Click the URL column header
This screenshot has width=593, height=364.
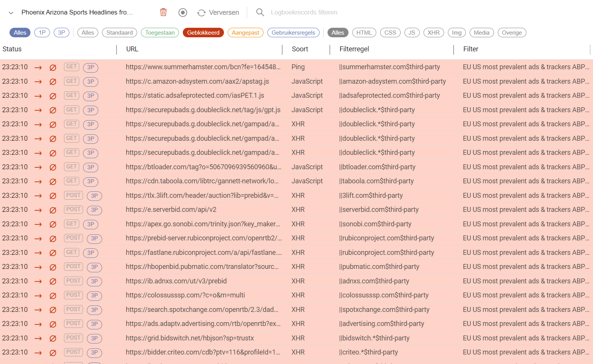click(x=132, y=49)
